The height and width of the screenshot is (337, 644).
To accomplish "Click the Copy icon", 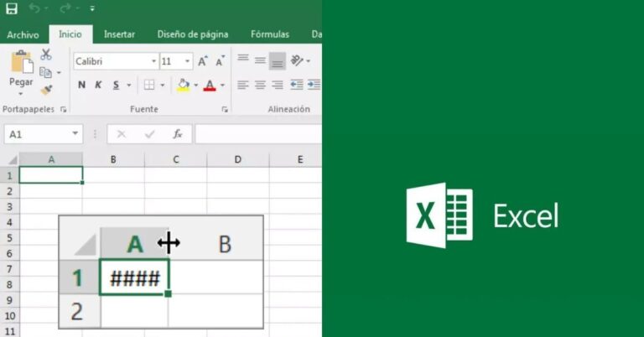I will (x=45, y=73).
